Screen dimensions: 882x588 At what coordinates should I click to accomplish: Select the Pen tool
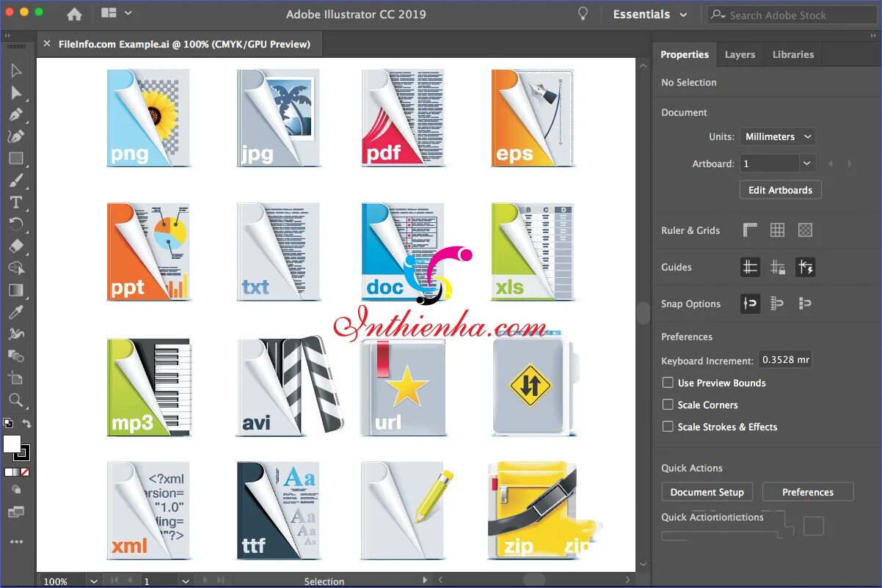pyautogui.click(x=16, y=115)
